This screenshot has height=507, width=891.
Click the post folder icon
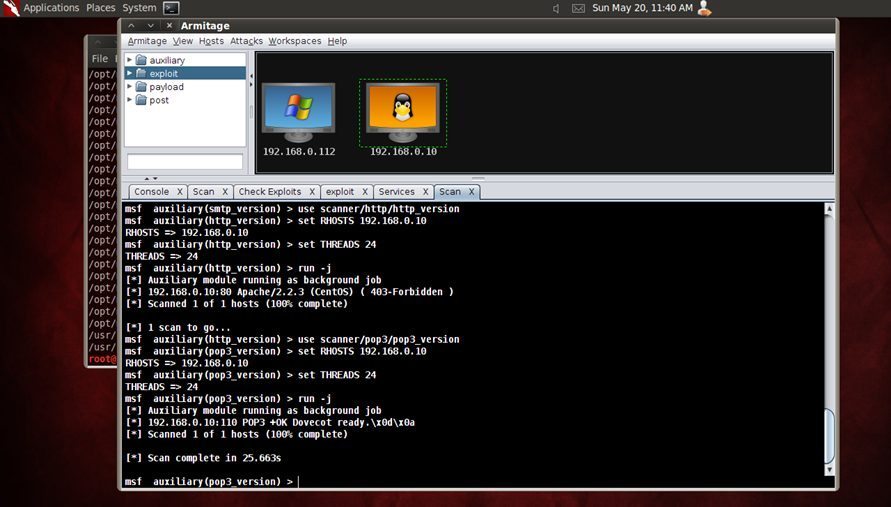pyautogui.click(x=141, y=100)
